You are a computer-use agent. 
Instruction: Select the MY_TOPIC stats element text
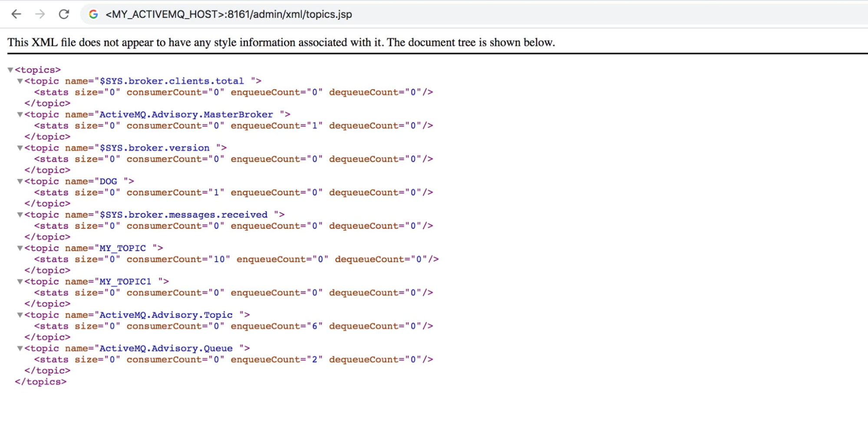(237, 259)
